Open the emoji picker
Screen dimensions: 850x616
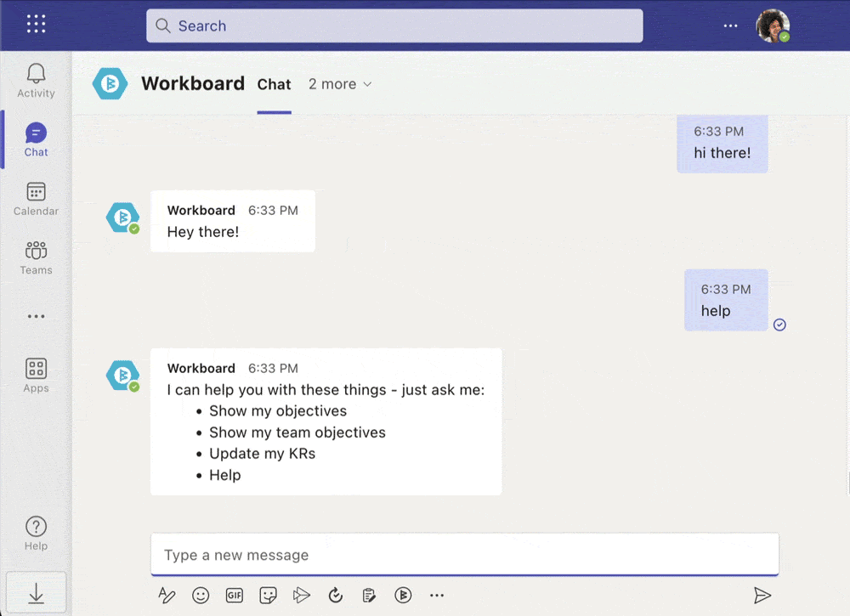tap(201, 596)
